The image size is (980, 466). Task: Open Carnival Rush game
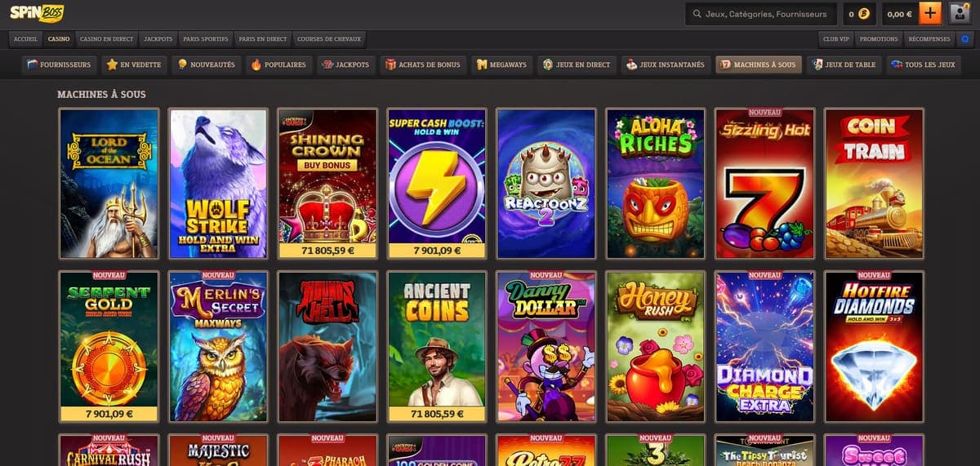point(109,450)
